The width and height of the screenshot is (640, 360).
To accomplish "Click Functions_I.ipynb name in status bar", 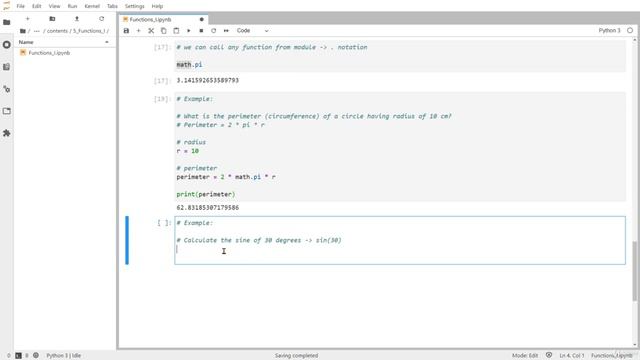I will [611, 356].
